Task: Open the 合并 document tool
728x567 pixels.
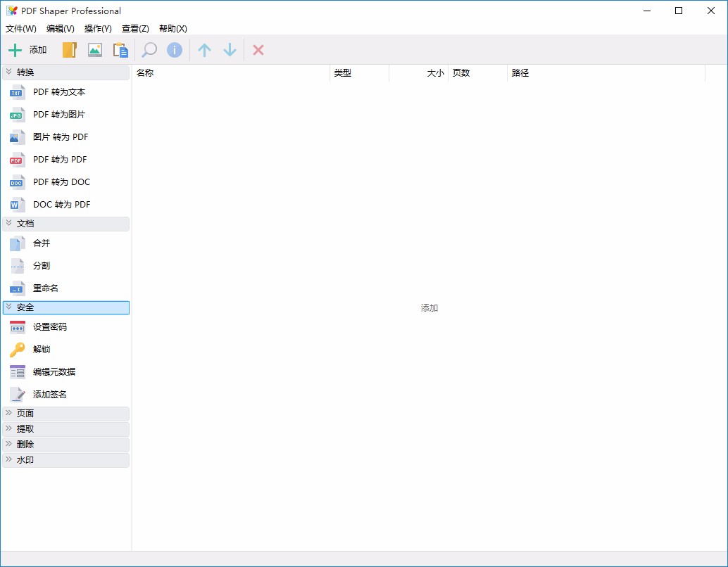Action: tap(40, 243)
